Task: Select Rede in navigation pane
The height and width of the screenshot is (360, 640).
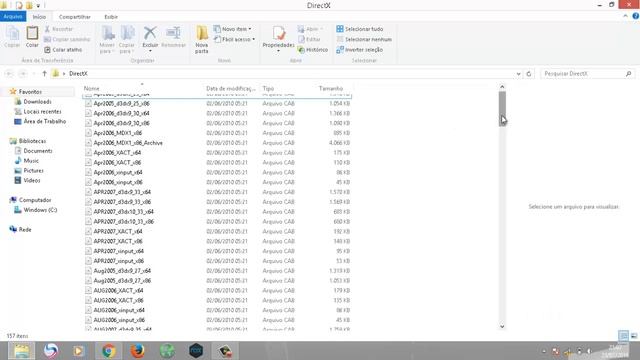Action: coord(24,229)
